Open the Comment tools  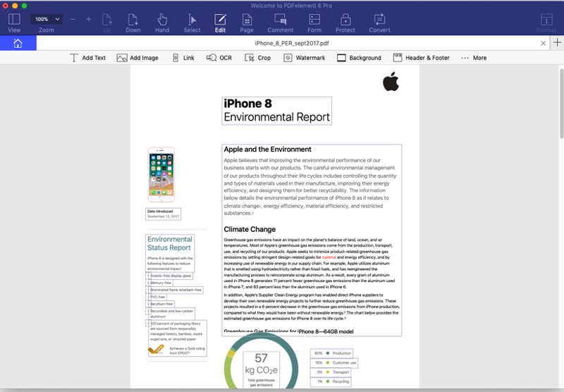(280, 23)
